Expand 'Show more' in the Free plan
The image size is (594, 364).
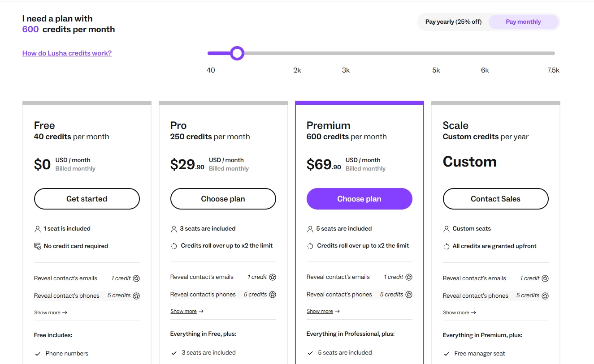click(50, 313)
